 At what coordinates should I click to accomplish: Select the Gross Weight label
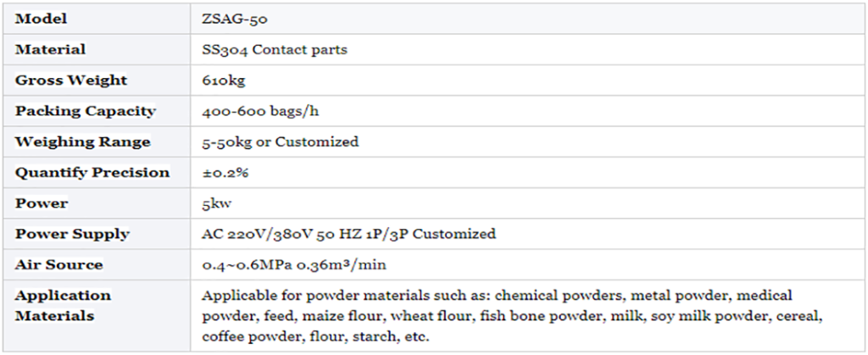[71, 80]
